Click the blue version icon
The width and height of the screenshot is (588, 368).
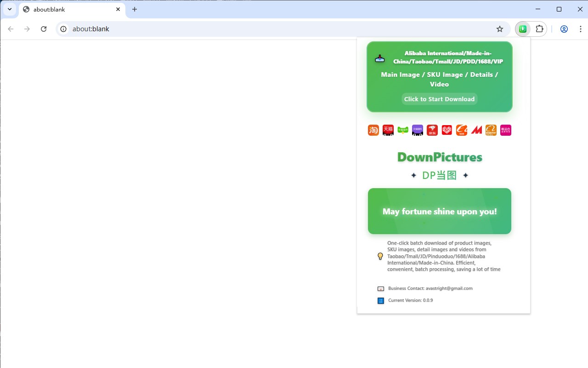pyautogui.click(x=381, y=301)
